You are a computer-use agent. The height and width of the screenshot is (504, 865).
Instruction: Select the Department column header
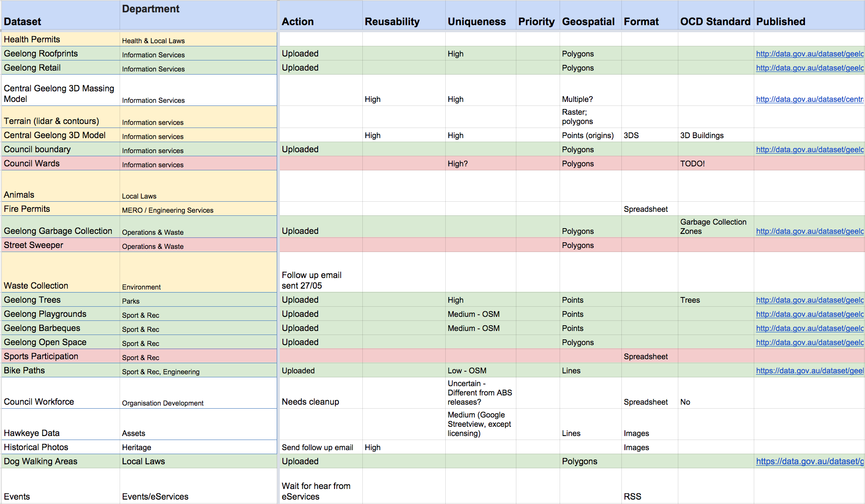[150, 9]
